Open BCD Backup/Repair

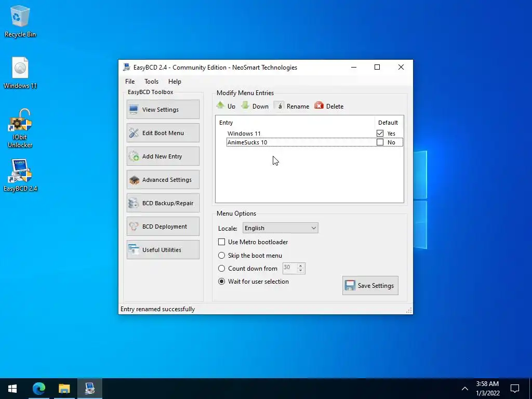(163, 203)
